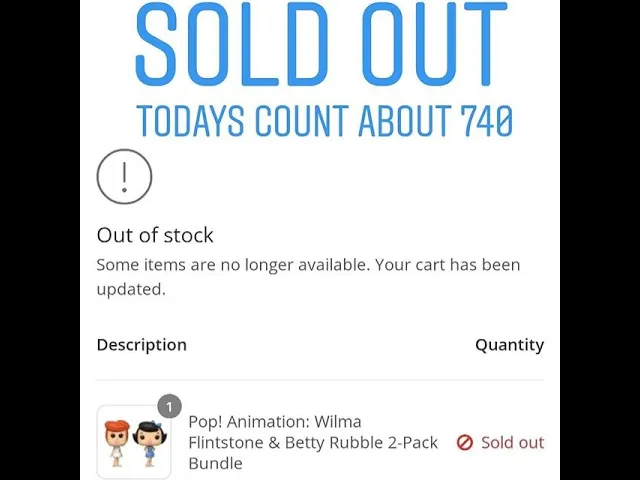Click the word SOLD in the large blue banner
This screenshot has width=640, height=480.
[232, 43]
